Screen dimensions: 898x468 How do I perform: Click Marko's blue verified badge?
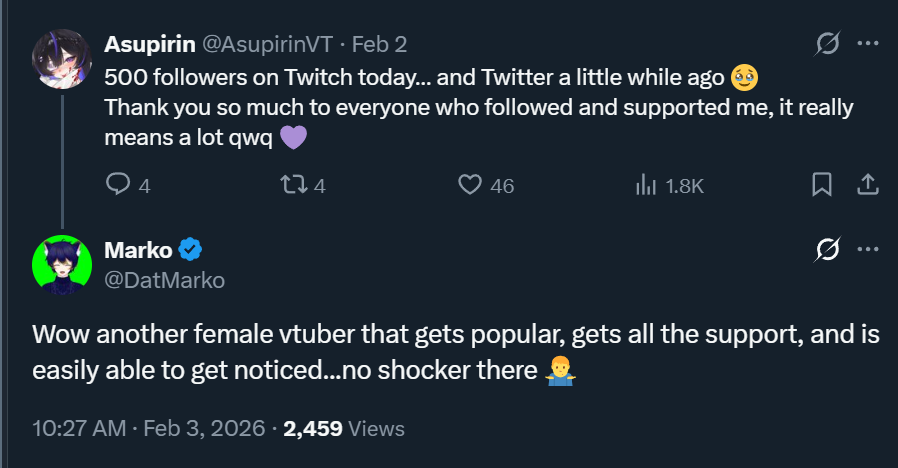click(x=191, y=250)
